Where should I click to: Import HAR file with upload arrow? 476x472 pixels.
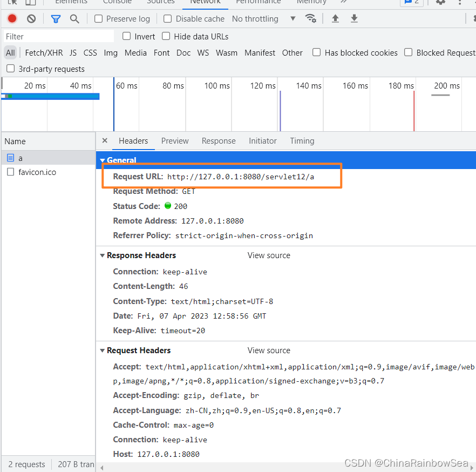(x=335, y=18)
